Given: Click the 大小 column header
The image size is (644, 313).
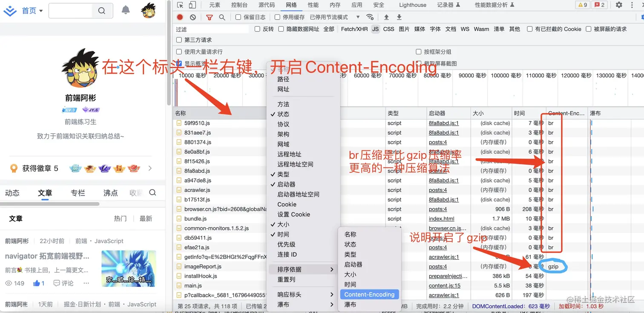Looking at the screenshot, I should pyautogui.click(x=491, y=113).
